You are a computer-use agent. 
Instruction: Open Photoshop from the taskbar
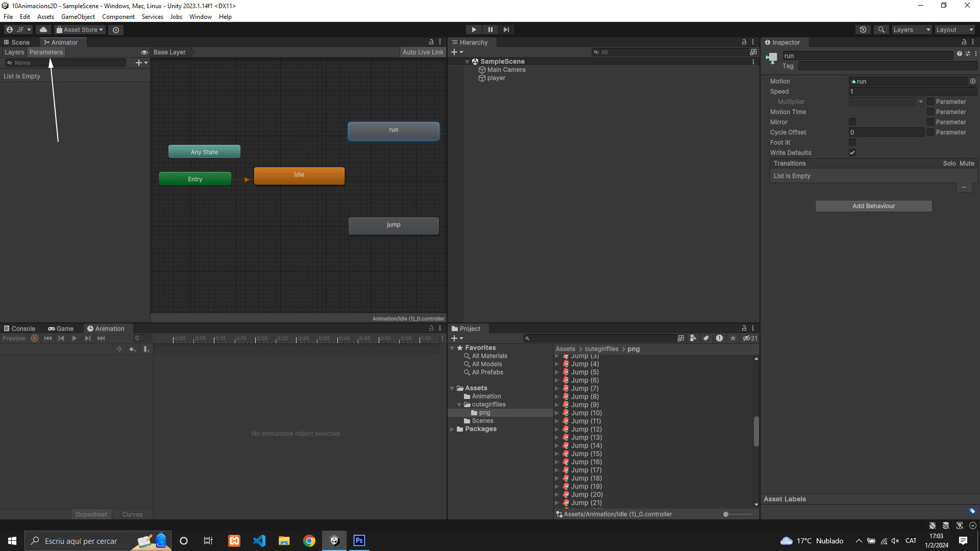(359, 541)
